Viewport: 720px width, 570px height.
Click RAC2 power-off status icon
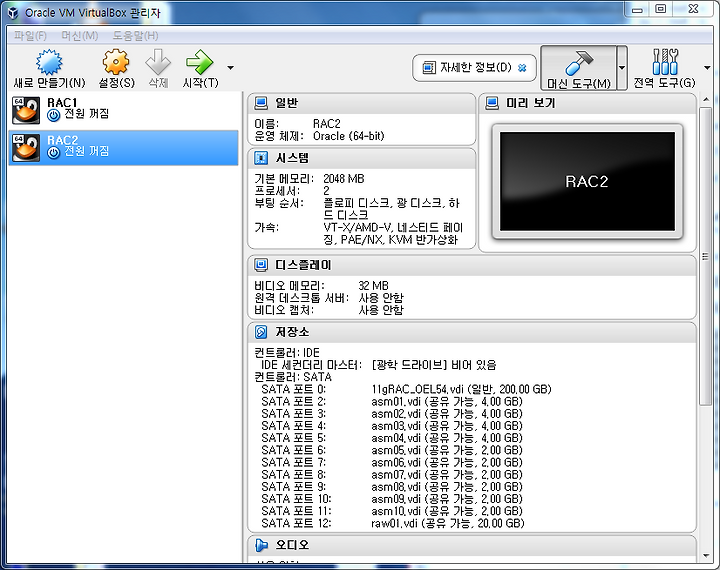pyautogui.click(x=54, y=153)
